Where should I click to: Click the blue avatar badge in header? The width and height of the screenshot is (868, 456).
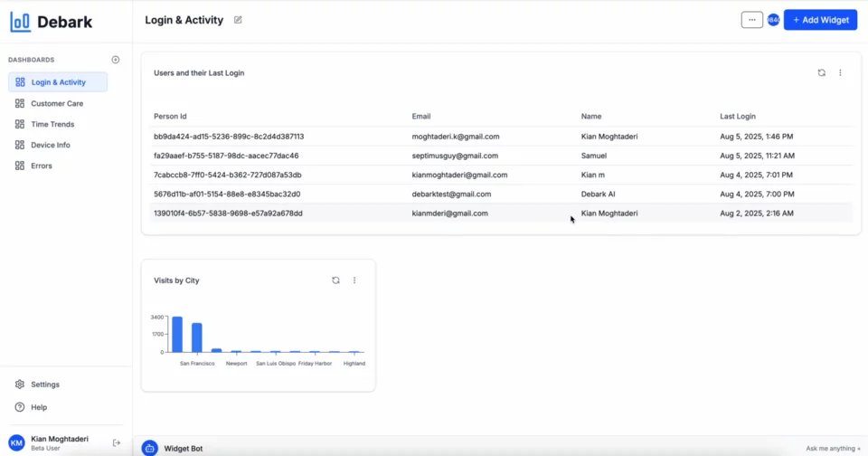(773, 20)
